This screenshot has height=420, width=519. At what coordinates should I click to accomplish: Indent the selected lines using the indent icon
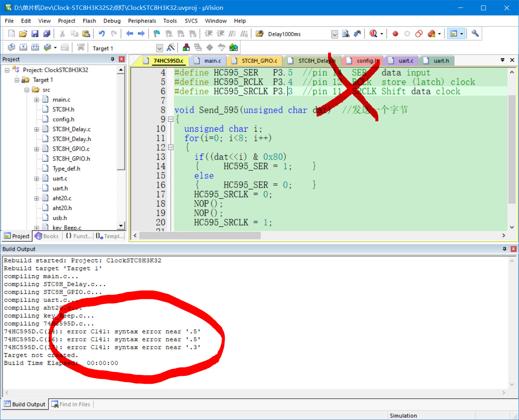[x=209, y=34]
